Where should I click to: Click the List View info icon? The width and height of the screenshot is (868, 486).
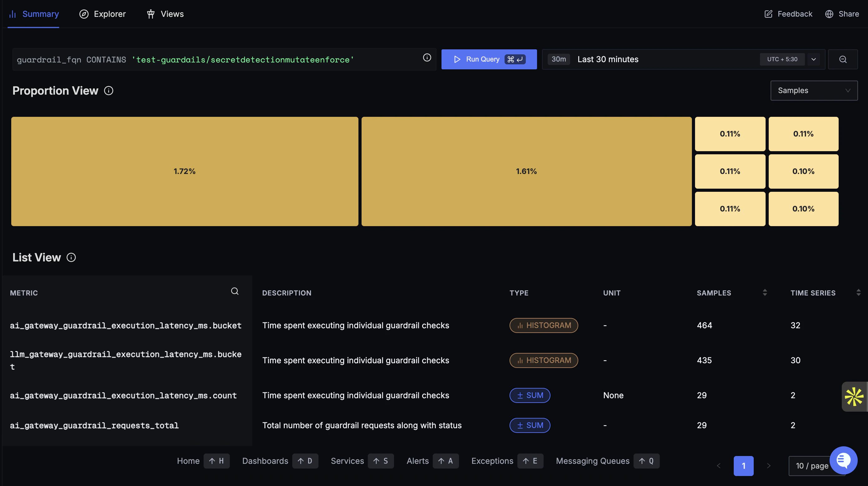(71, 257)
